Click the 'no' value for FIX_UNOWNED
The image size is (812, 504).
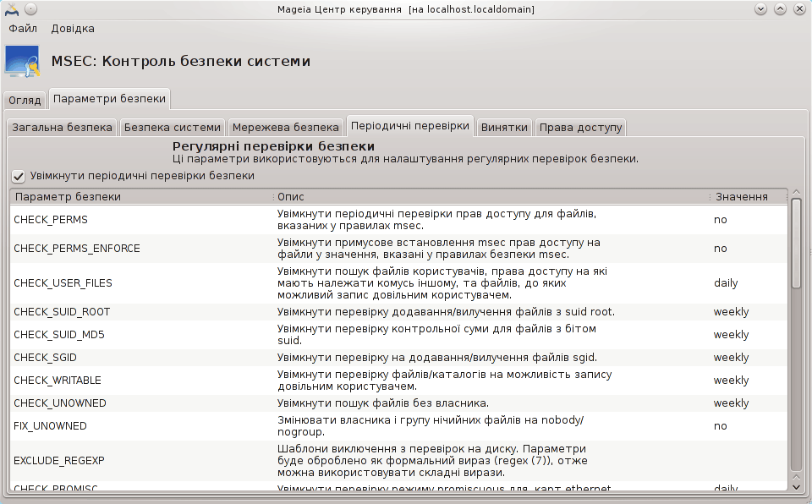(x=721, y=426)
